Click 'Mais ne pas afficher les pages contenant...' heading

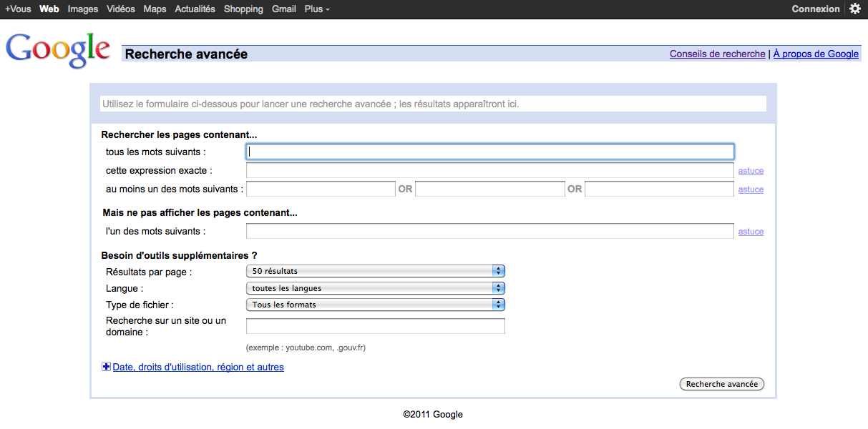pyautogui.click(x=200, y=212)
